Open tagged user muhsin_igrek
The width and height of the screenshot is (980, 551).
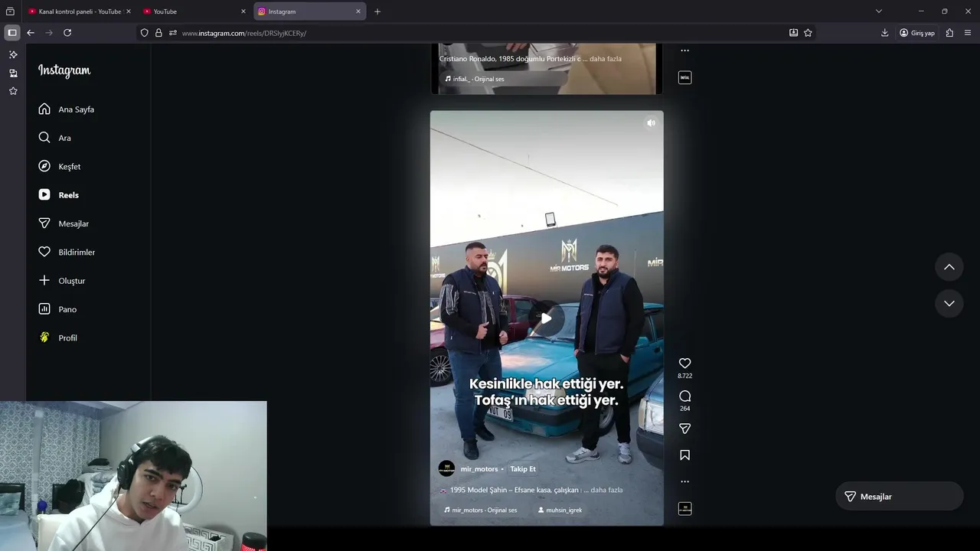560,510
